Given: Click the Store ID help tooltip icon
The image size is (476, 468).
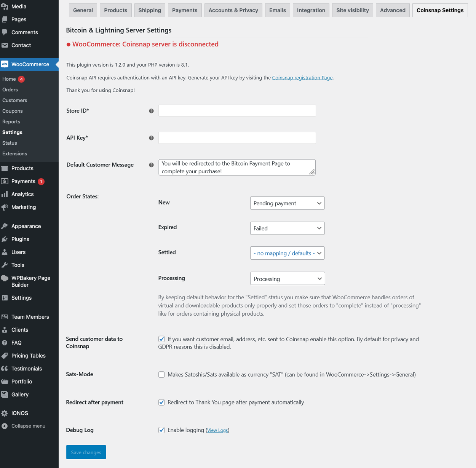Looking at the screenshot, I should [x=151, y=111].
